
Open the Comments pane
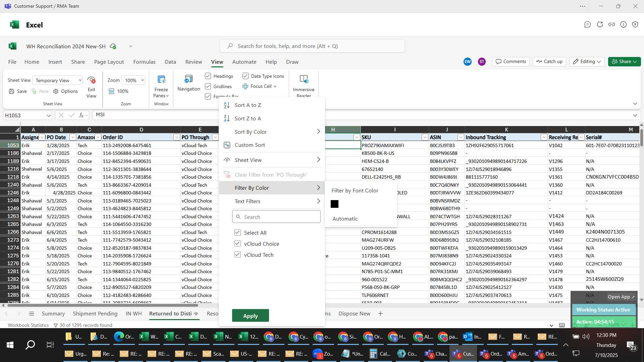(511, 61)
